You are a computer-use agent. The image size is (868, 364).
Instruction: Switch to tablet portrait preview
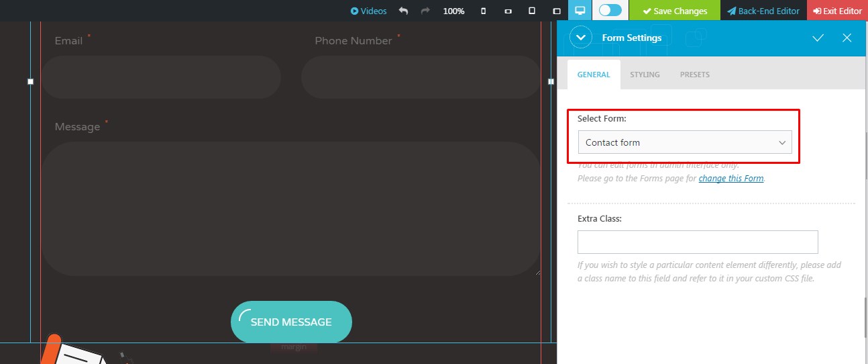(532, 11)
